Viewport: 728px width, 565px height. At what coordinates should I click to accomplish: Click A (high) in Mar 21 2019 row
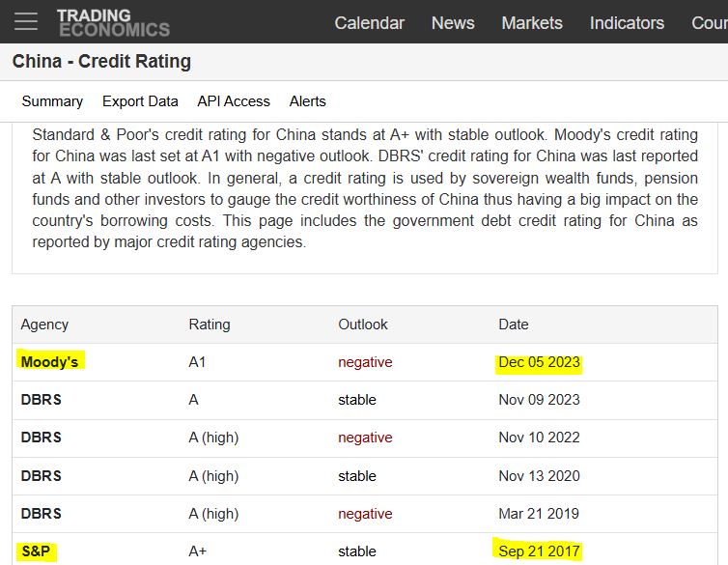pyautogui.click(x=213, y=514)
